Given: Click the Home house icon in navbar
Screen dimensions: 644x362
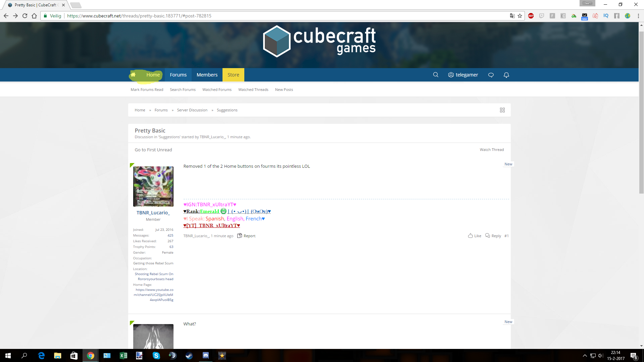Looking at the screenshot, I should 133,74.
